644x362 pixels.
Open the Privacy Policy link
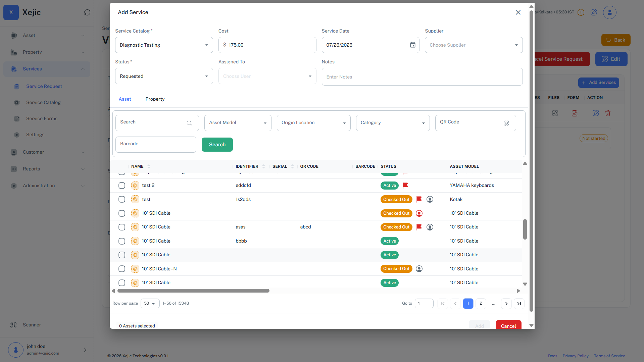576,356
